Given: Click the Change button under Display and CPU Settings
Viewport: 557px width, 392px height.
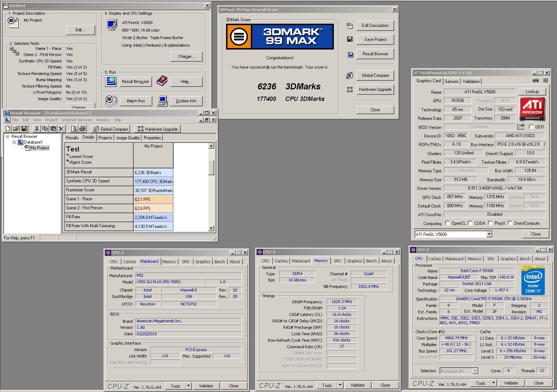Looking at the screenshot, I should tap(186, 56).
